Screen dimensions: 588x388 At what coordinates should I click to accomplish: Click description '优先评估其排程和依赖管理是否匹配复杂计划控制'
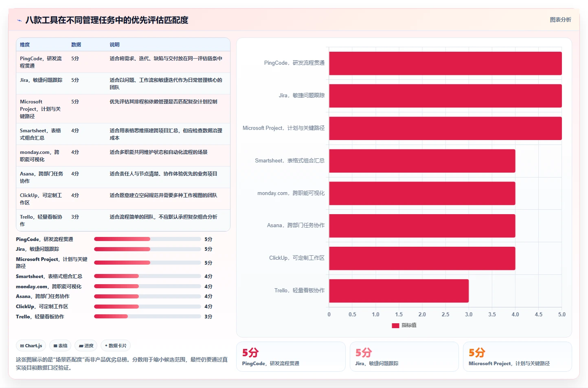tap(163, 102)
